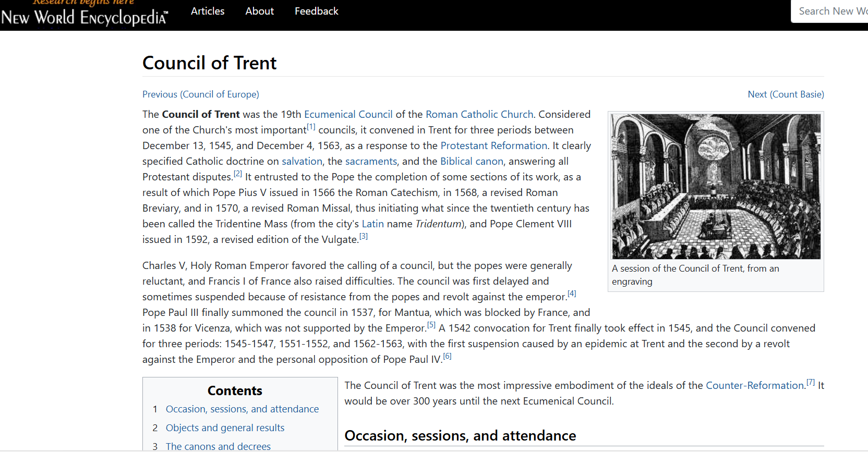The image size is (868, 452).
Task: Jump to footnote reference [1]
Action: tap(311, 127)
